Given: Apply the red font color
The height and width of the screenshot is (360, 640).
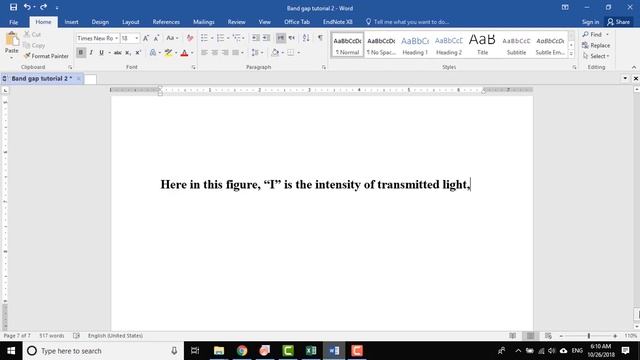Looking at the screenshot, I should point(184,53).
